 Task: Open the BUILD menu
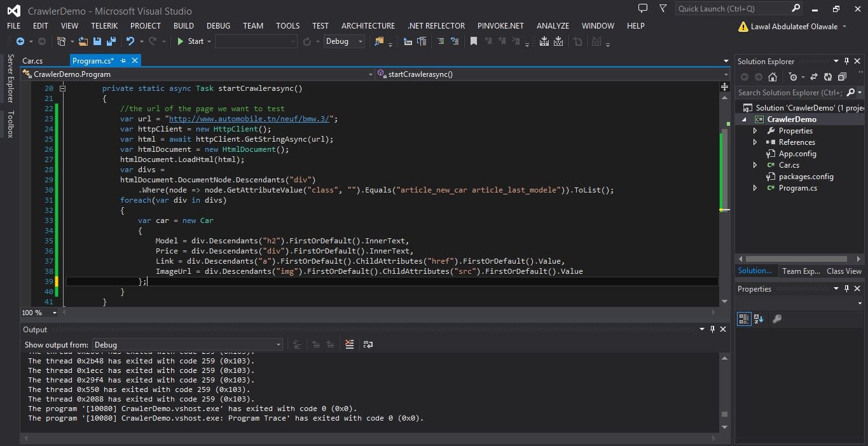(183, 26)
